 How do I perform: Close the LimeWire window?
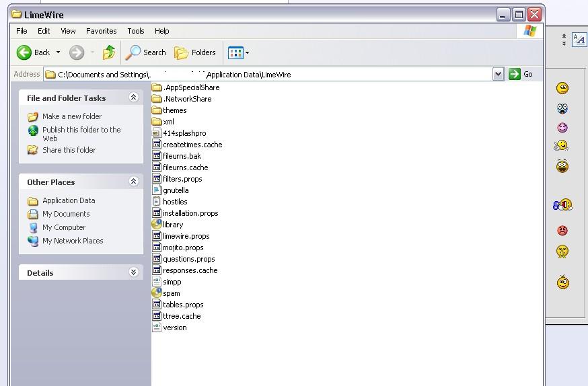(x=534, y=15)
